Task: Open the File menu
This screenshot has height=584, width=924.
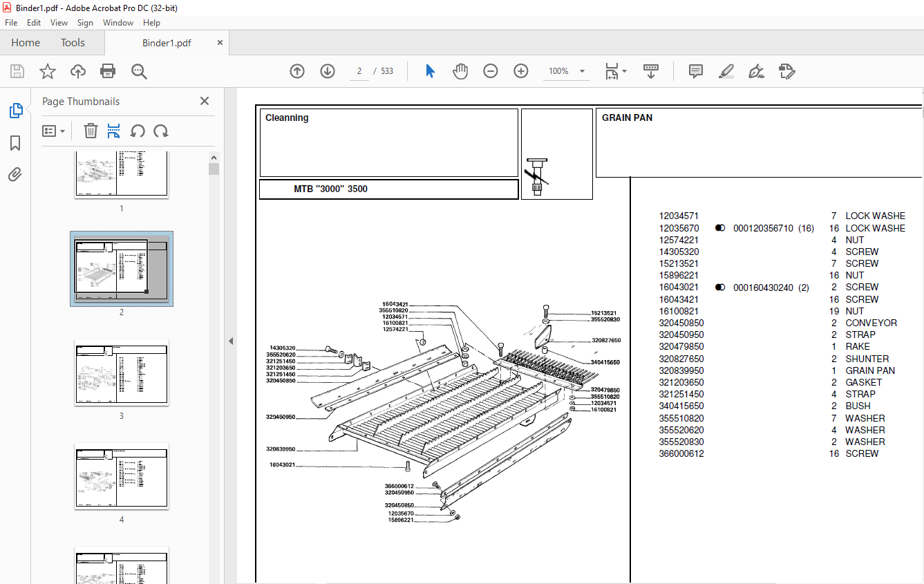Action: (x=11, y=23)
